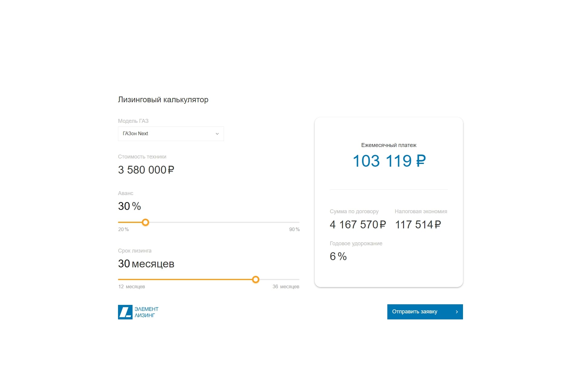Click the ЭЛЕМЕНТ ЛИЗИНГ logo text
The image size is (581, 392).
click(x=146, y=312)
